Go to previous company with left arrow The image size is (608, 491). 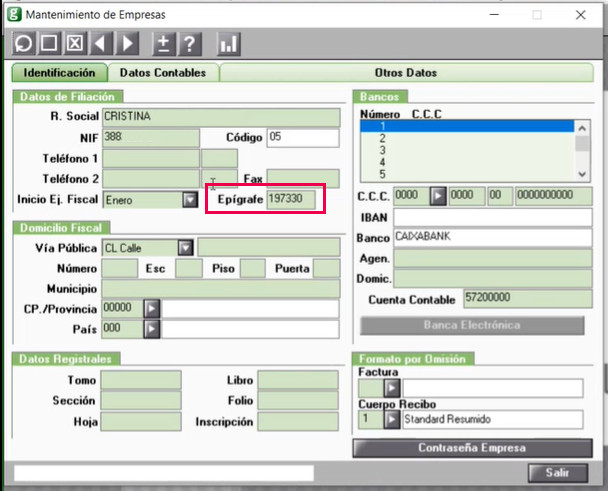(x=101, y=43)
